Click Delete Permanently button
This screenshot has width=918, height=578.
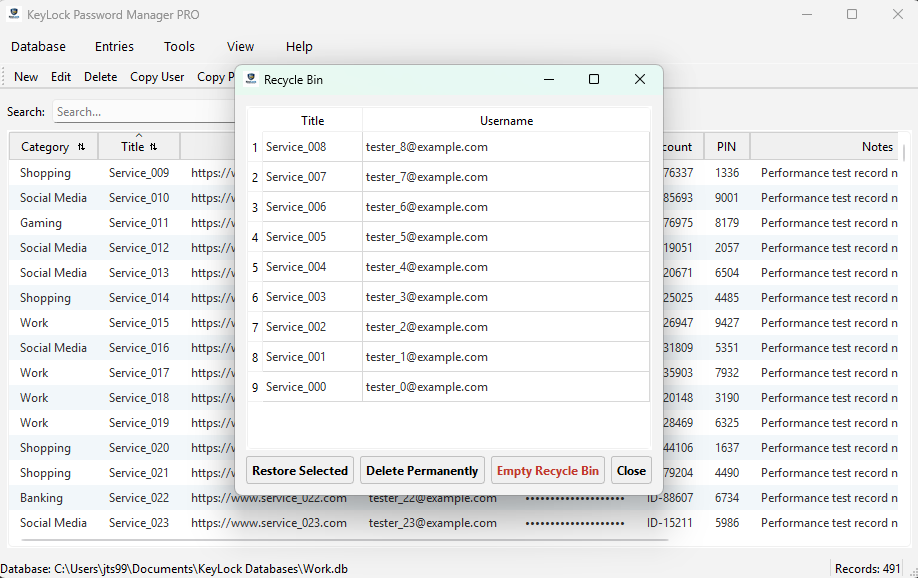tap(422, 471)
